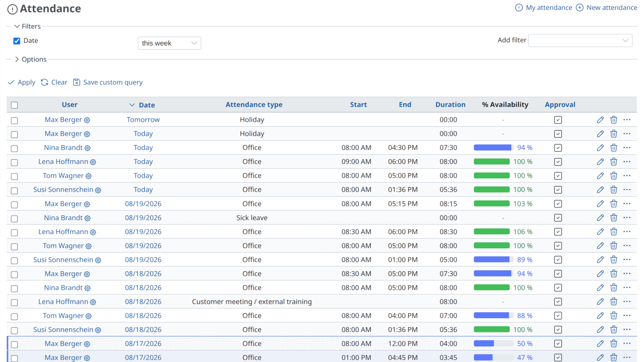Click the gear icon beside Tom Wagner Today
Image resolution: width=644 pixels, height=362 pixels.
[89, 176]
